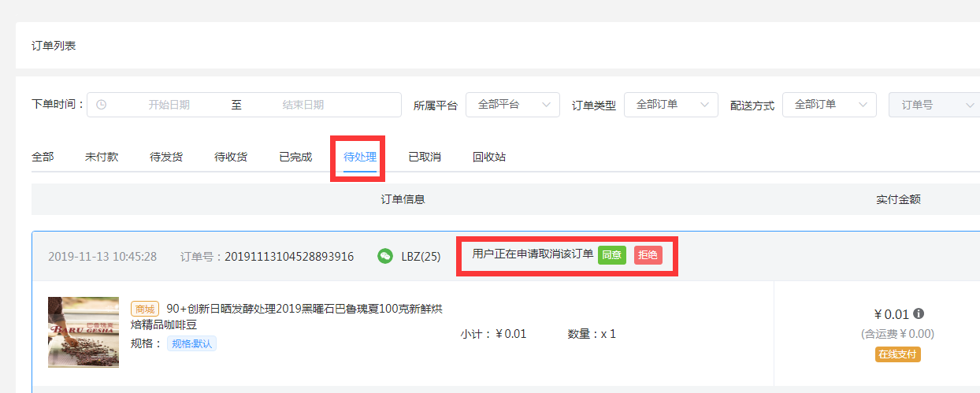Viewport: 980px width, 393px height.
Task: Click the product title 90+创新日晒发酵处理
Action: [x=287, y=317]
